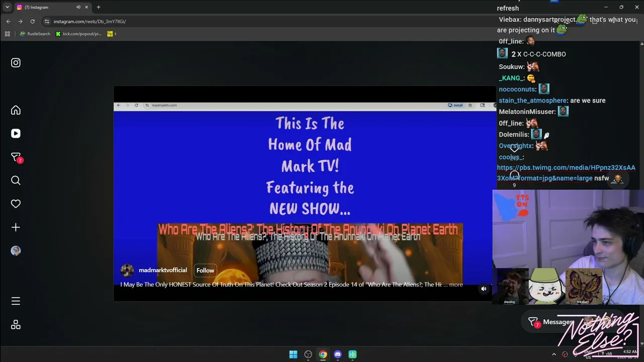Open the Also from Meta apps icon
Image resolution: width=644 pixels, height=362 pixels.
(x=16, y=325)
